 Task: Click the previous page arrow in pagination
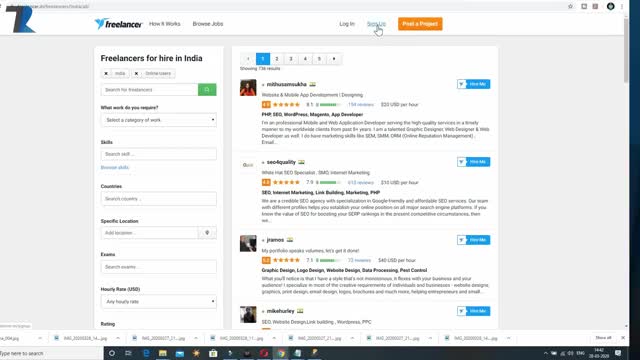(248, 59)
